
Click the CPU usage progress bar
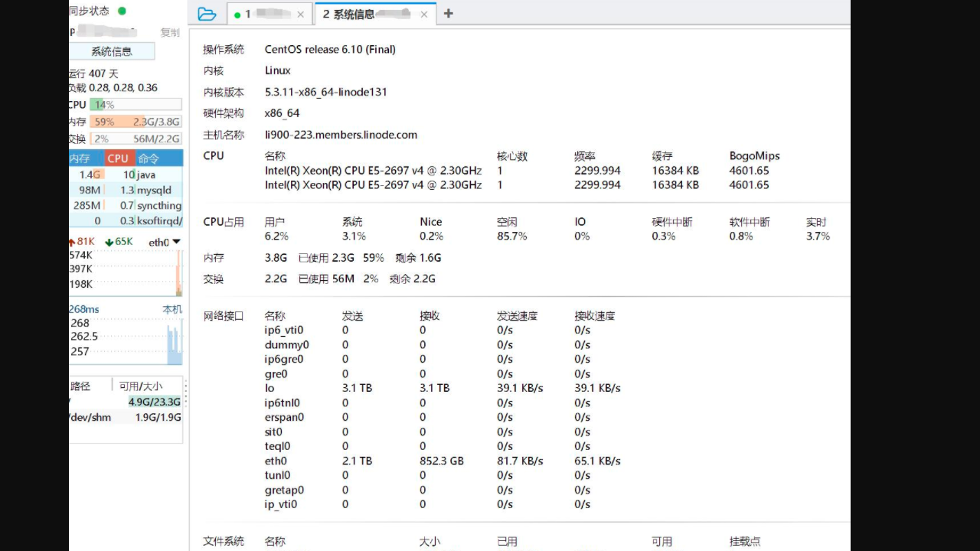click(x=130, y=104)
